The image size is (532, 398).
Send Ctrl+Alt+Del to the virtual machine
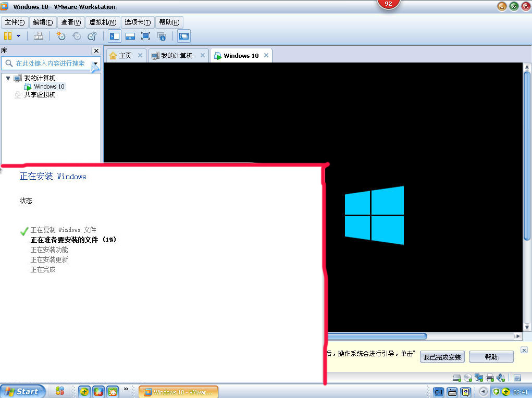coord(39,36)
